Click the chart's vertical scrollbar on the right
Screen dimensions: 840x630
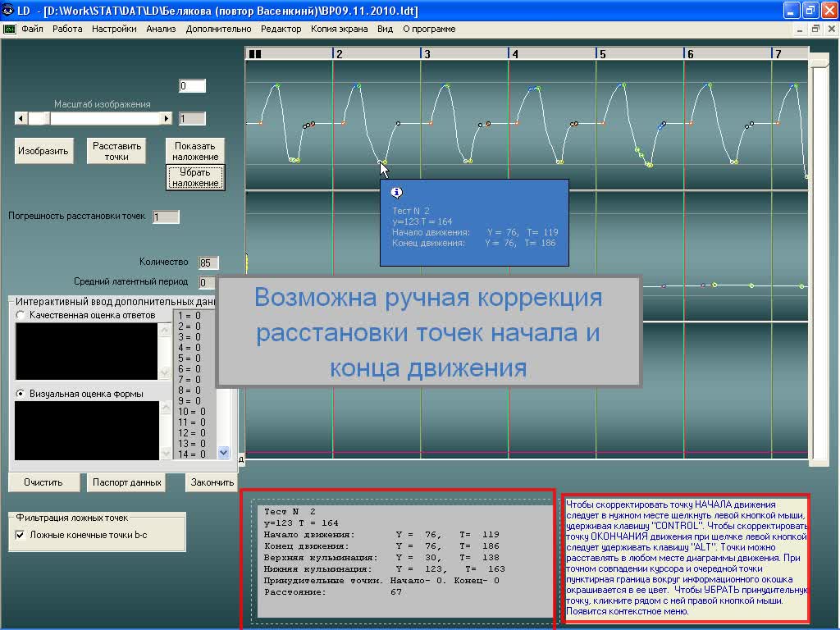[x=819, y=260]
